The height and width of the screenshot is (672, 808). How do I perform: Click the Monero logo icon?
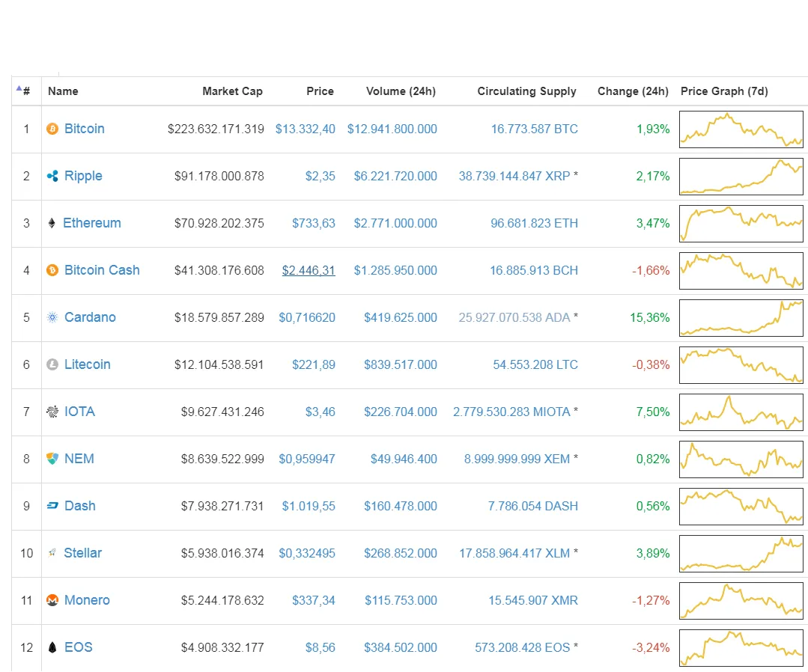click(x=52, y=600)
